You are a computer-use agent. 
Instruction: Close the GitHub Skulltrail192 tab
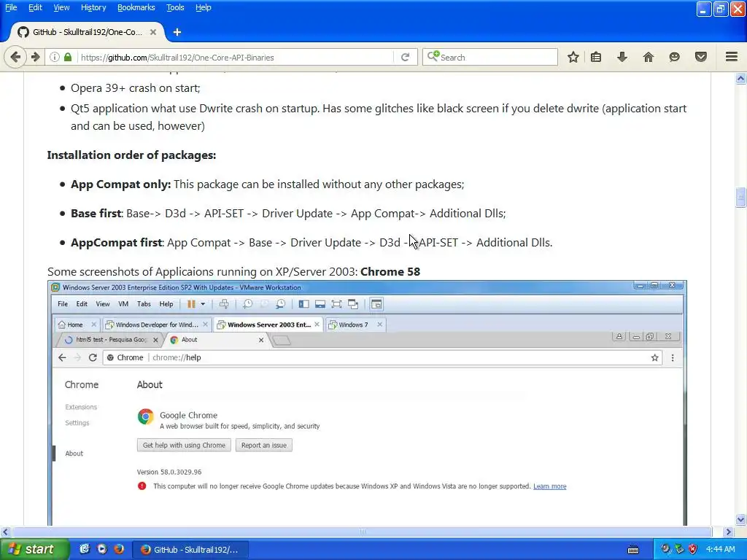click(x=153, y=32)
